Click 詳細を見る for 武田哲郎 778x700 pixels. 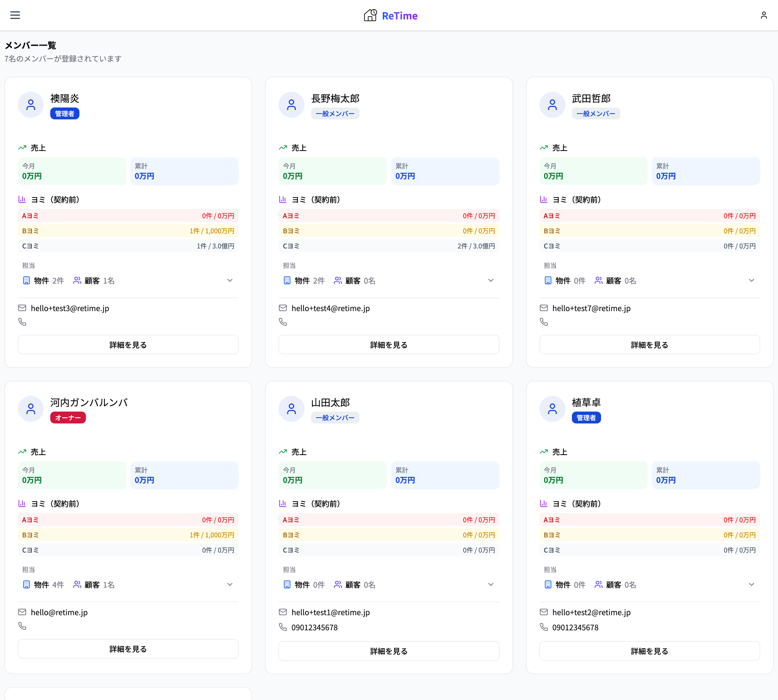click(649, 345)
